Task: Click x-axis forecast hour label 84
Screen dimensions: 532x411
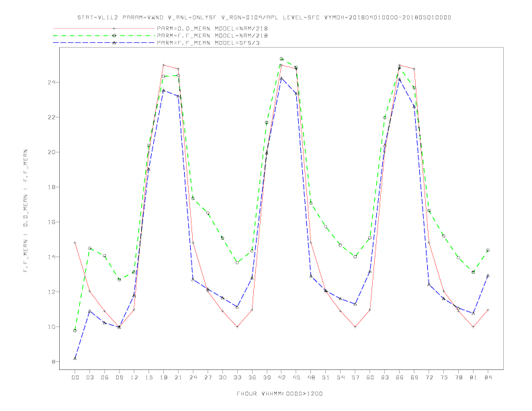Action: [488, 377]
